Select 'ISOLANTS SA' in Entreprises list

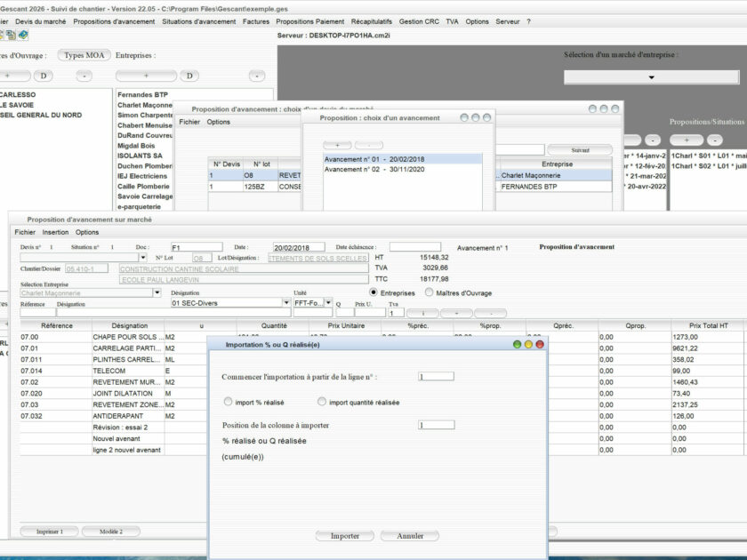(140, 156)
